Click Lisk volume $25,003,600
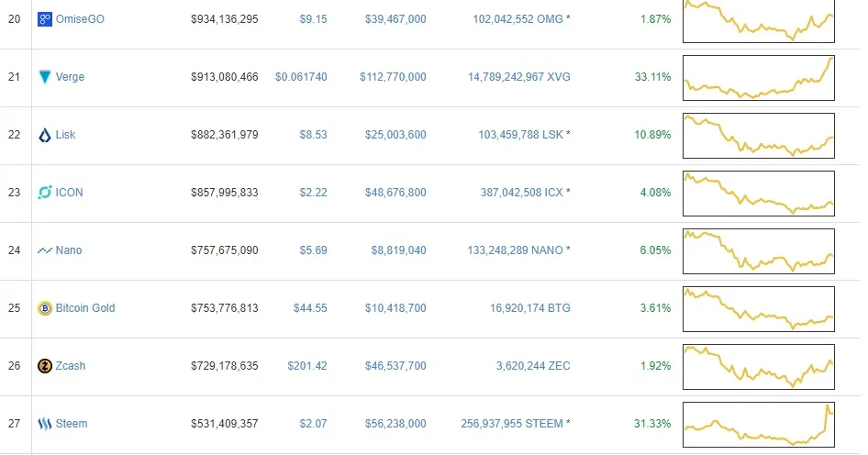 [395, 135]
